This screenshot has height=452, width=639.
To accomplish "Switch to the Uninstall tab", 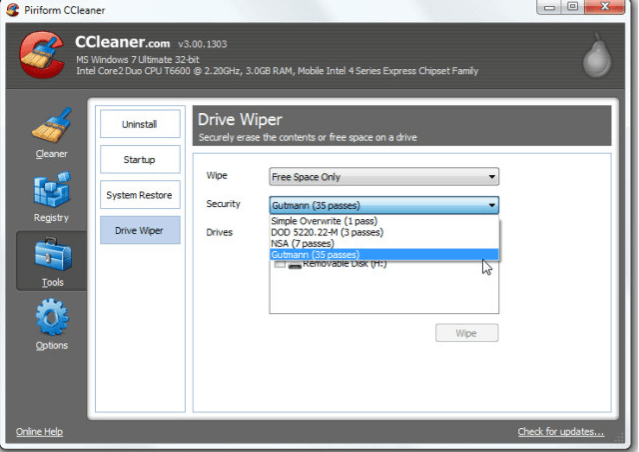I will pos(140,124).
